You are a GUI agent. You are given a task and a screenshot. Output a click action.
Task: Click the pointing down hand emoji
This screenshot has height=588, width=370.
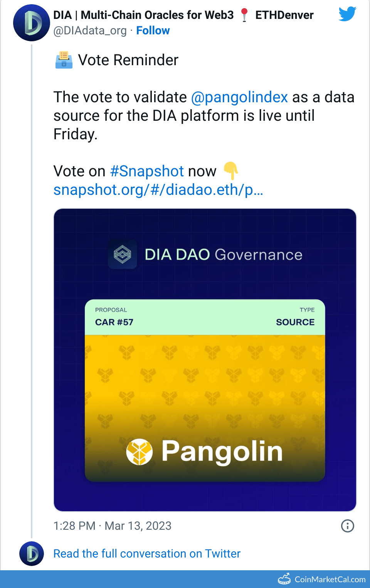(x=231, y=171)
